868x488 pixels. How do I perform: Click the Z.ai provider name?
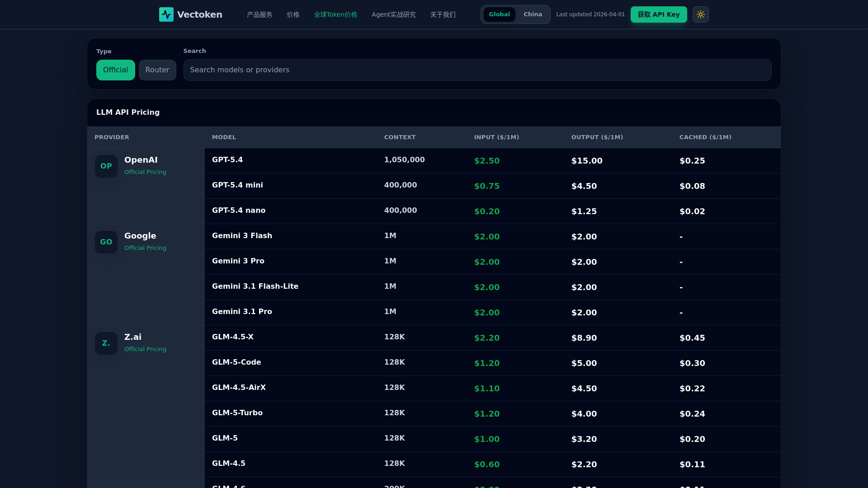133,337
